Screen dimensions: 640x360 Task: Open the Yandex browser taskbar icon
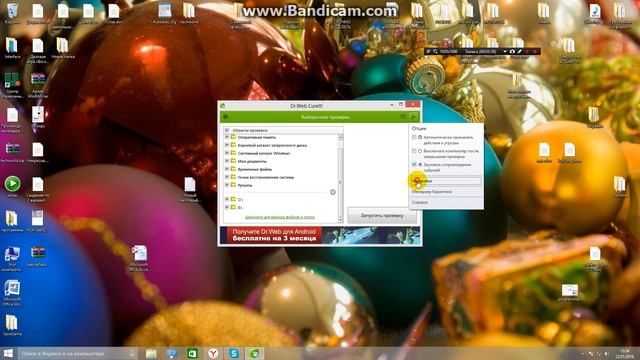(213, 353)
